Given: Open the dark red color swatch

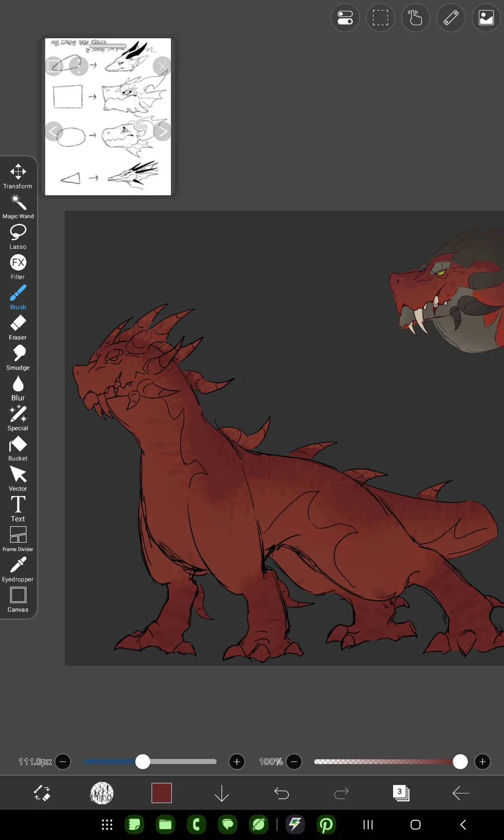Looking at the screenshot, I should tap(162, 793).
